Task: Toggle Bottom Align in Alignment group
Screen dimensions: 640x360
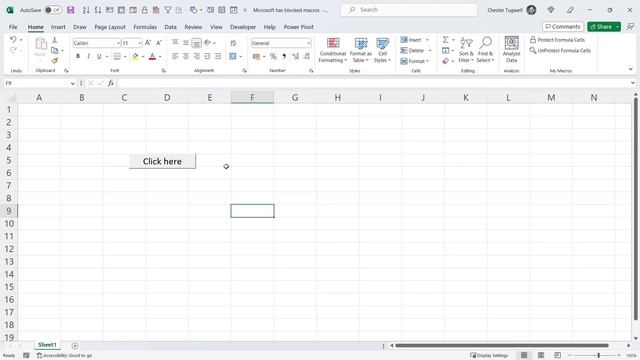Action: click(x=196, y=42)
